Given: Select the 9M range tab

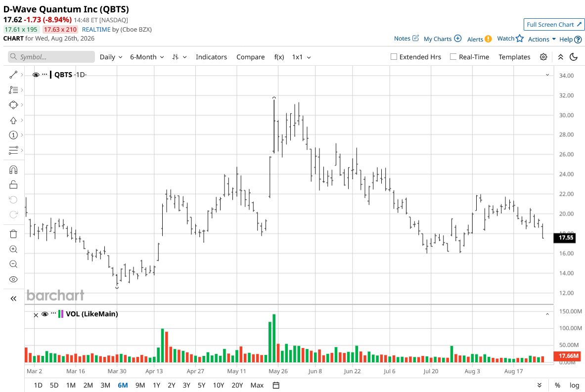Looking at the screenshot, I should [140, 385].
